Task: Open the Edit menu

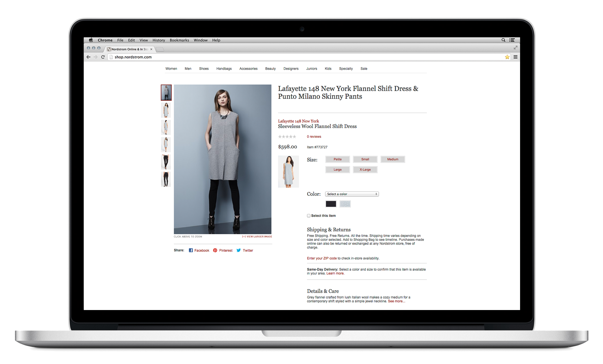Action: pos(131,40)
